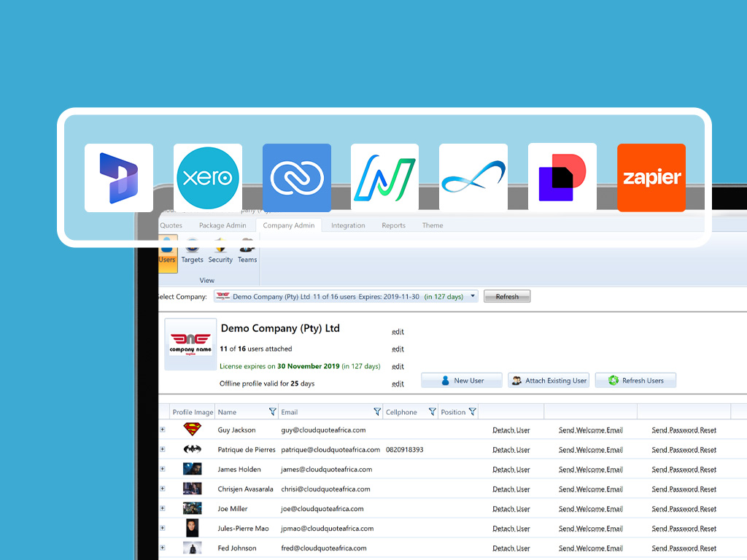The height and width of the screenshot is (560, 747).
Task: Open the Teams ribbon icon
Action: (x=247, y=252)
